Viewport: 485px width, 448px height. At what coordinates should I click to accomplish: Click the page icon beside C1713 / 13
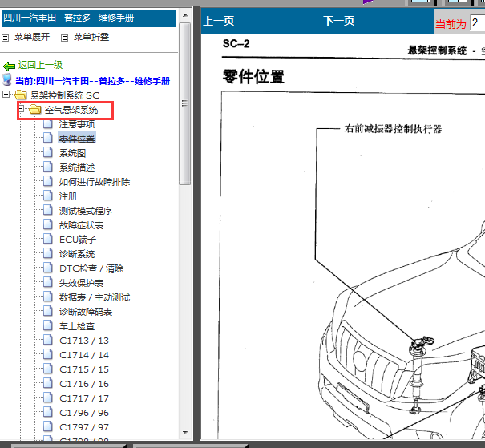click(47, 340)
